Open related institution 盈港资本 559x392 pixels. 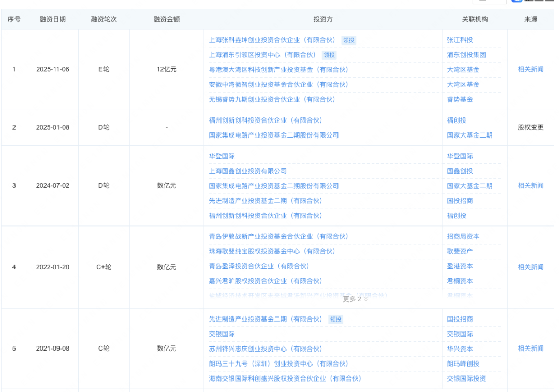pyautogui.click(x=460, y=266)
